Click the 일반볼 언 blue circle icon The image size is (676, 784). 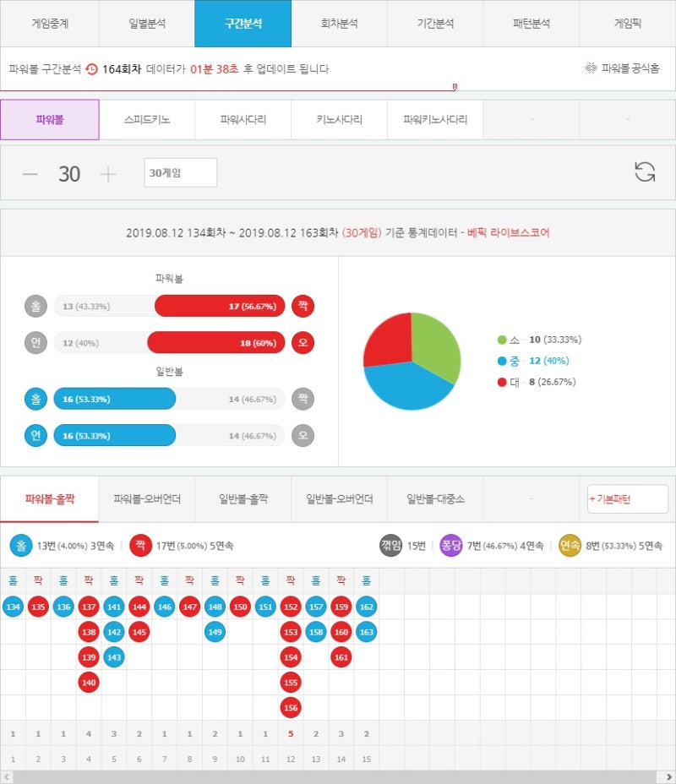point(35,435)
